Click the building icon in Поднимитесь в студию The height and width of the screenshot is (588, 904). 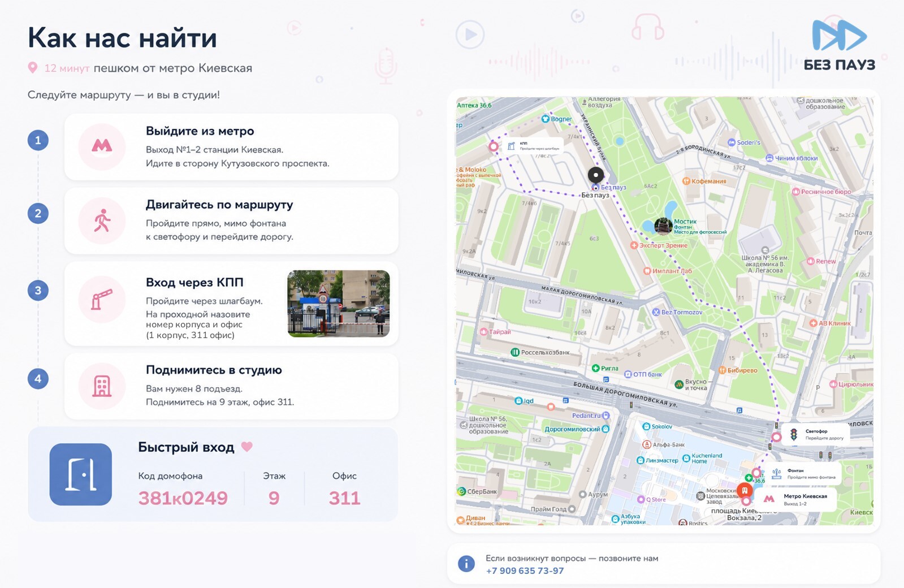102,386
